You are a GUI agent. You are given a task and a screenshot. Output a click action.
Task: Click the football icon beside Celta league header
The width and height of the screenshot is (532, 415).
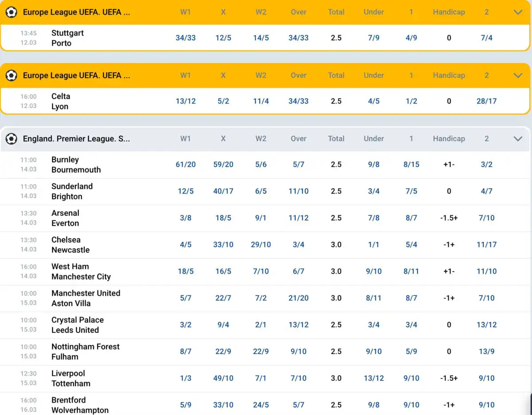pyautogui.click(x=12, y=75)
